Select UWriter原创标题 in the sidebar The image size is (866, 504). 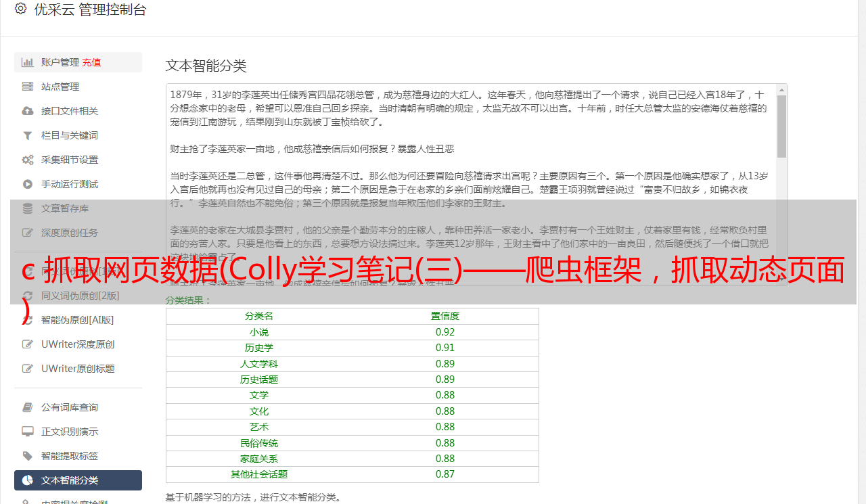77,369
